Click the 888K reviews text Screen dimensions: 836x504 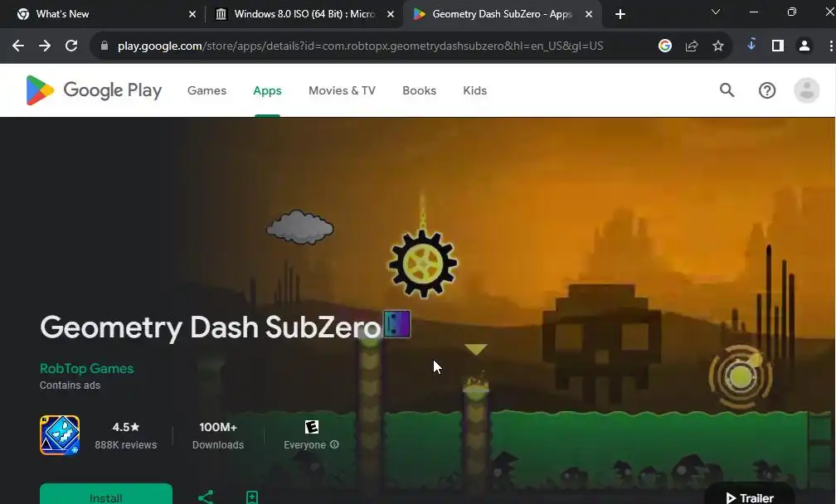(126, 445)
